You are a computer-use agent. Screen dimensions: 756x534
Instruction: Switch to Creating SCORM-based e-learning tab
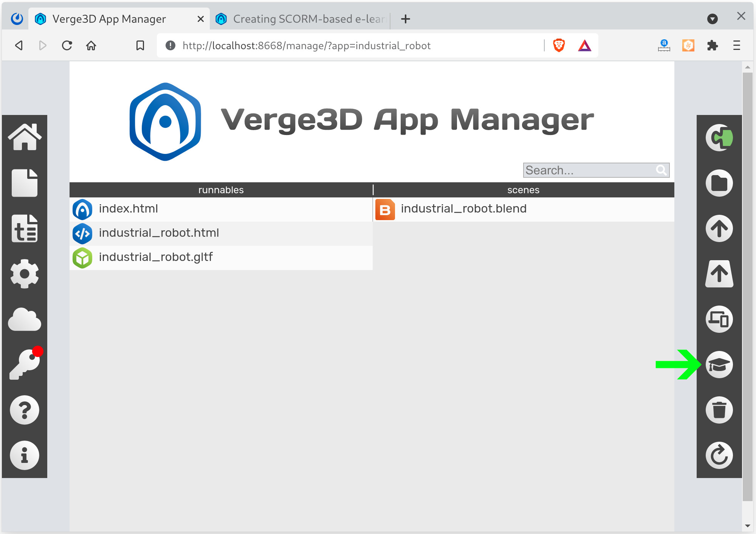(x=301, y=19)
